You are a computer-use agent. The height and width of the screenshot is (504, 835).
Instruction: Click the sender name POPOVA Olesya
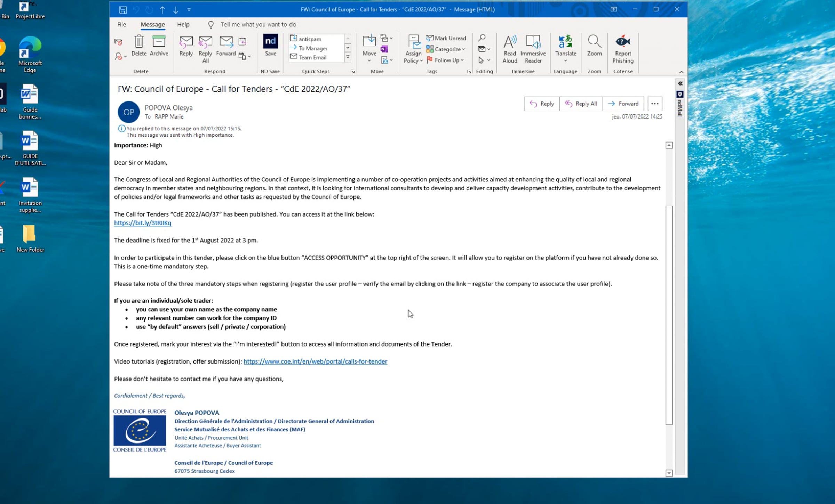click(169, 108)
